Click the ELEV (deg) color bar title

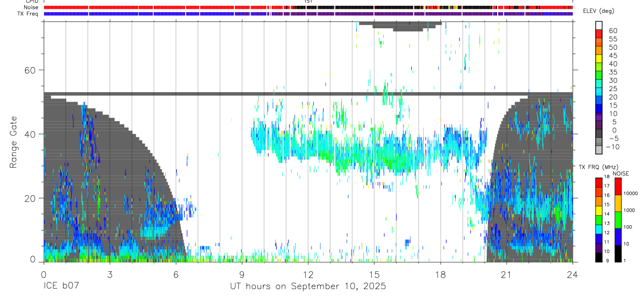(x=599, y=11)
